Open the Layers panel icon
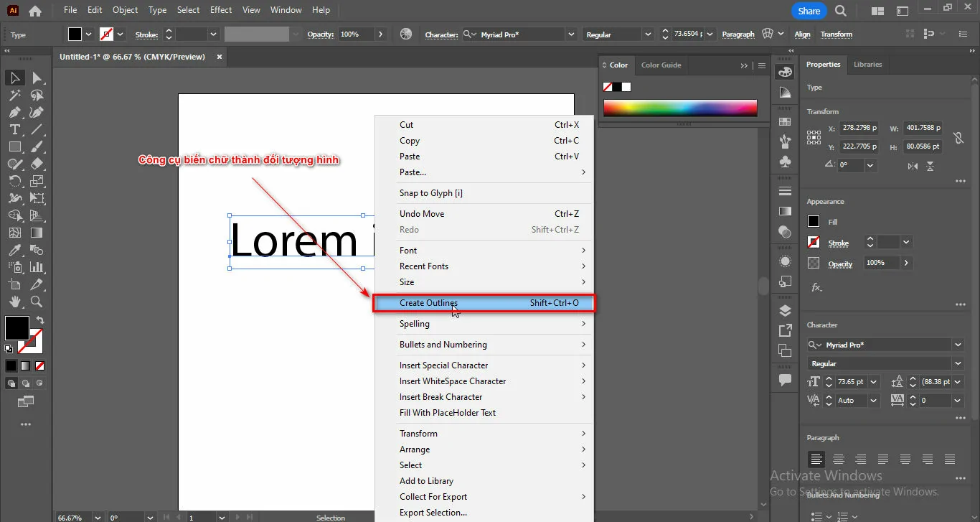This screenshot has width=980, height=522. (x=785, y=311)
